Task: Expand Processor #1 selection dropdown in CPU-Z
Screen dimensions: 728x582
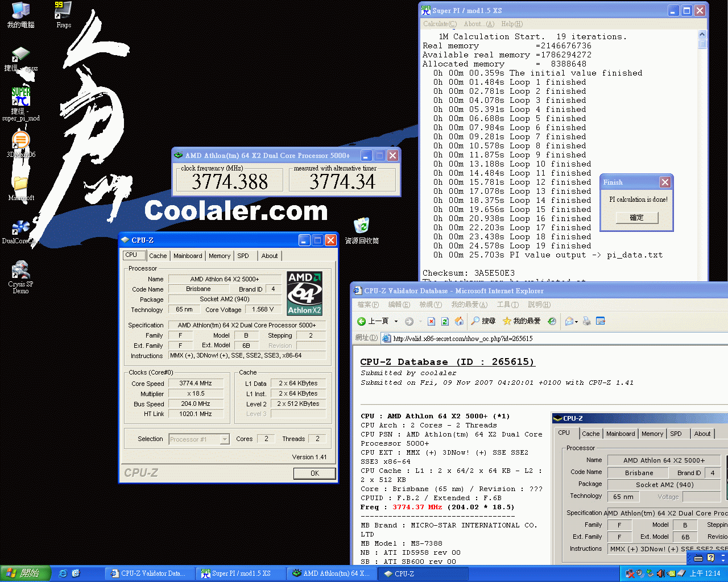Action: pos(225,439)
